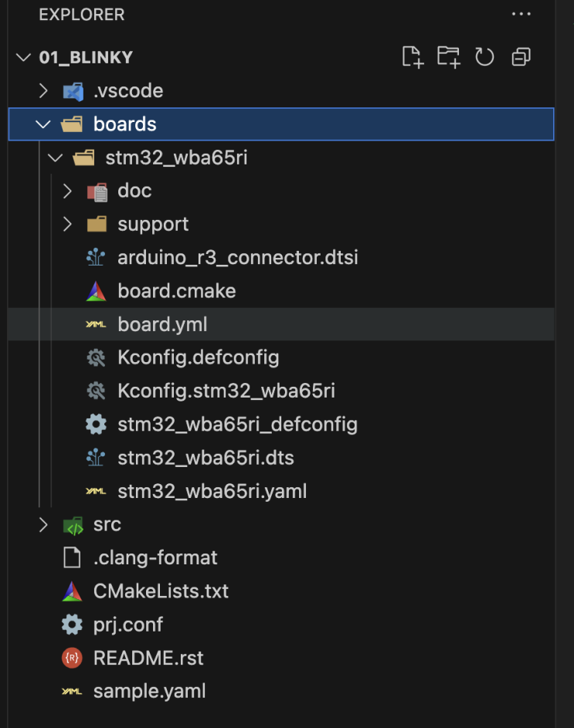Click the New File icon
This screenshot has width=574, height=728.
pos(413,57)
